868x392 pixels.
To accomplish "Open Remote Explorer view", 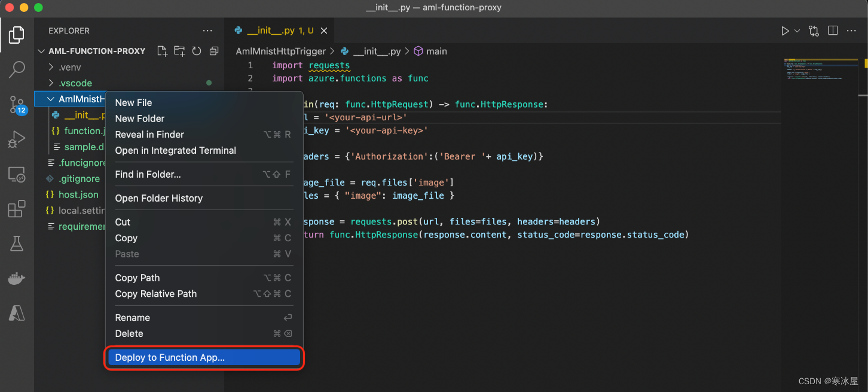I will (x=17, y=175).
